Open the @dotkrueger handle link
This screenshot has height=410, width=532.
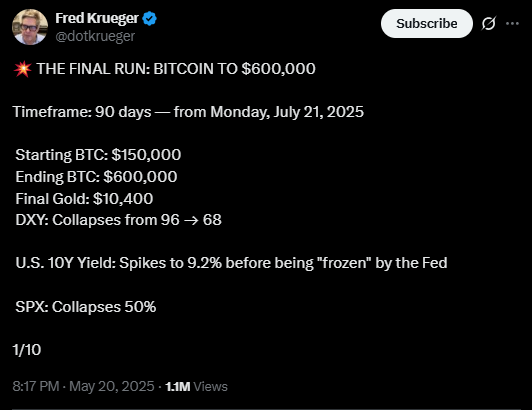[x=95, y=36]
